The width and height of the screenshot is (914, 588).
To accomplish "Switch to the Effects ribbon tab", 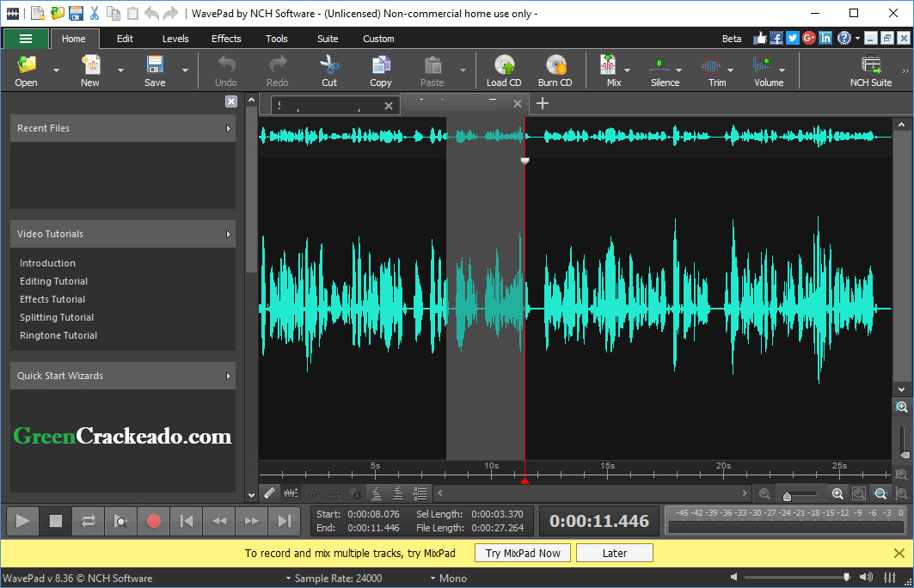I will click(x=226, y=39).
